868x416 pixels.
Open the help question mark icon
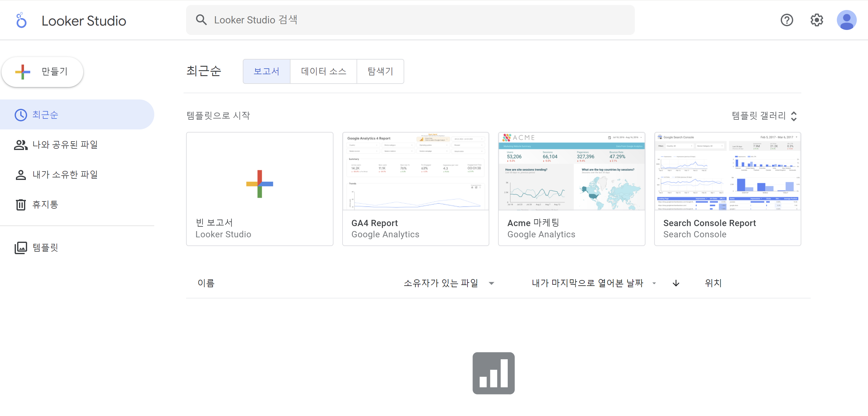[x=786, y=20]
